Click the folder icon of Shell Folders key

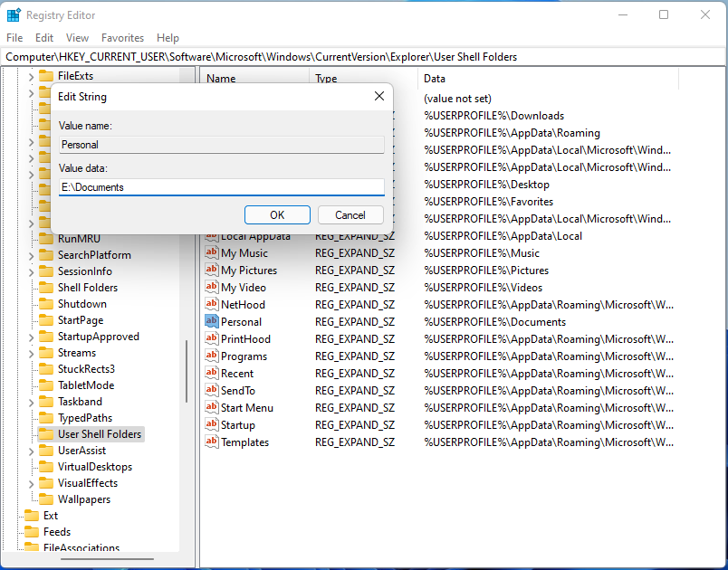point(46,288)
